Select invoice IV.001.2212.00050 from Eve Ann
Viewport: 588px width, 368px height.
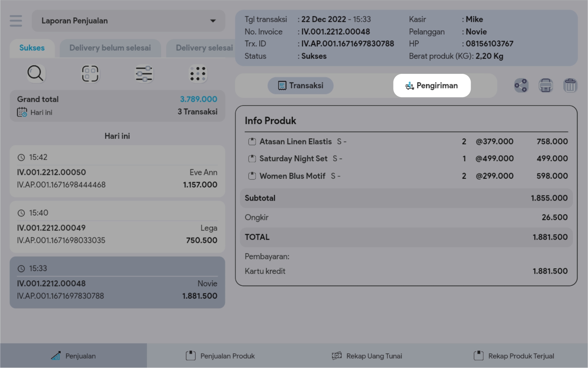coord(117,172)
